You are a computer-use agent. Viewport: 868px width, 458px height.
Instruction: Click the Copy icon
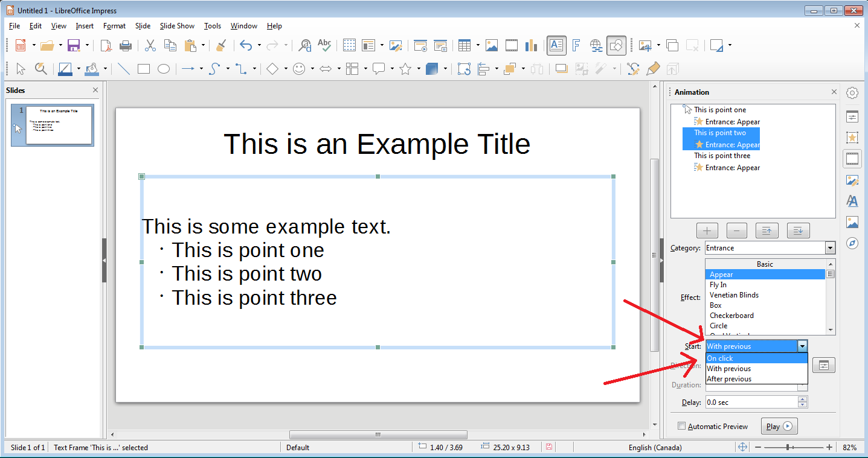click(170, 45)
